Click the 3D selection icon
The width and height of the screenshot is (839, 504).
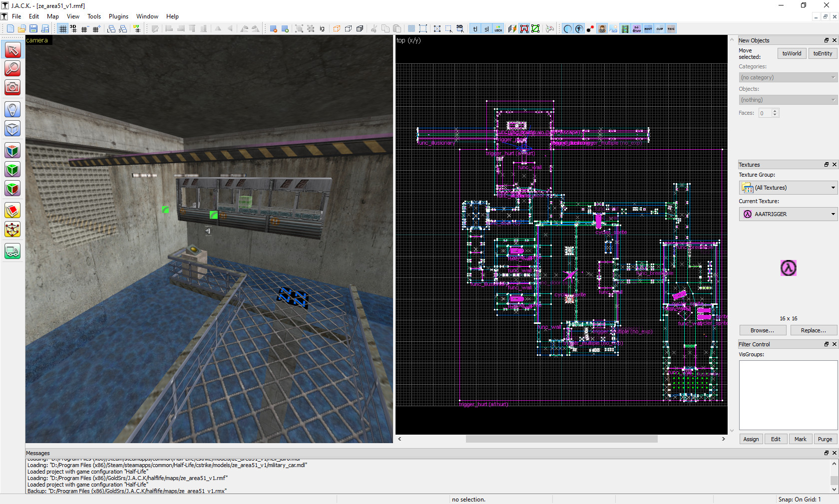(x=460, y=29)
